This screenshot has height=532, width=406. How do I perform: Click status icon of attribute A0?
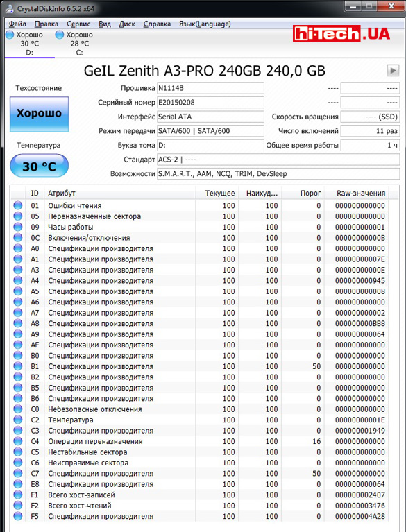18,248
